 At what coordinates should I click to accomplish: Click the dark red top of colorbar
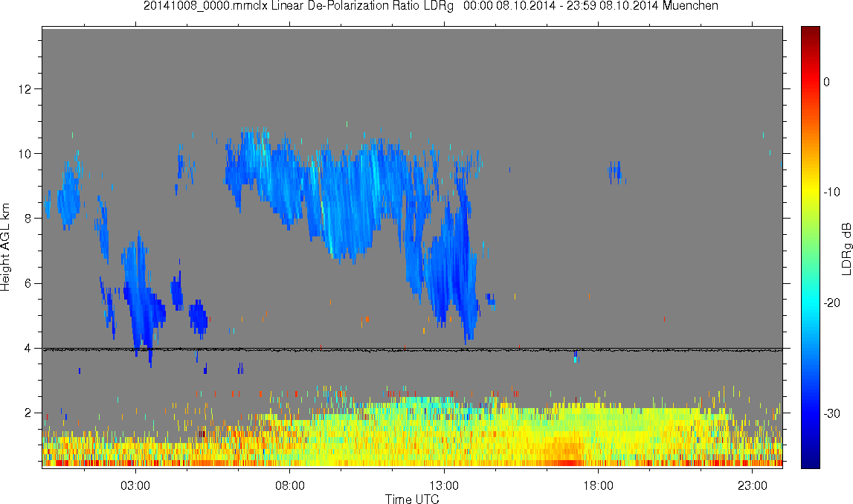pyautogui.click(x=810, y=31)
